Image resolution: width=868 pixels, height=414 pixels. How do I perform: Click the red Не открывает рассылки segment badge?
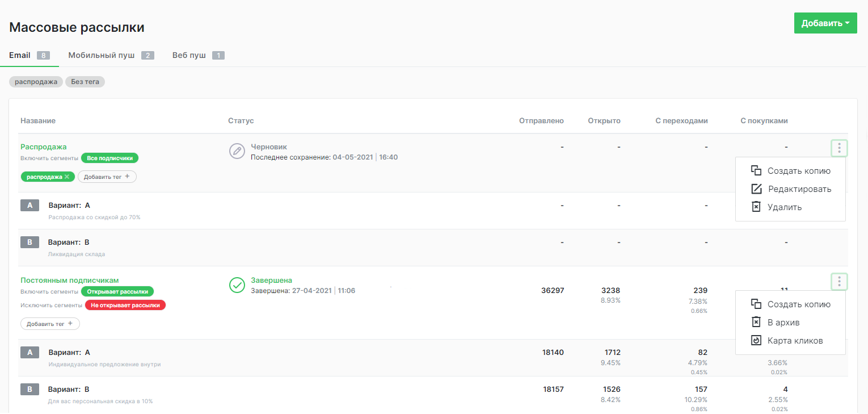tap(125, 305)
